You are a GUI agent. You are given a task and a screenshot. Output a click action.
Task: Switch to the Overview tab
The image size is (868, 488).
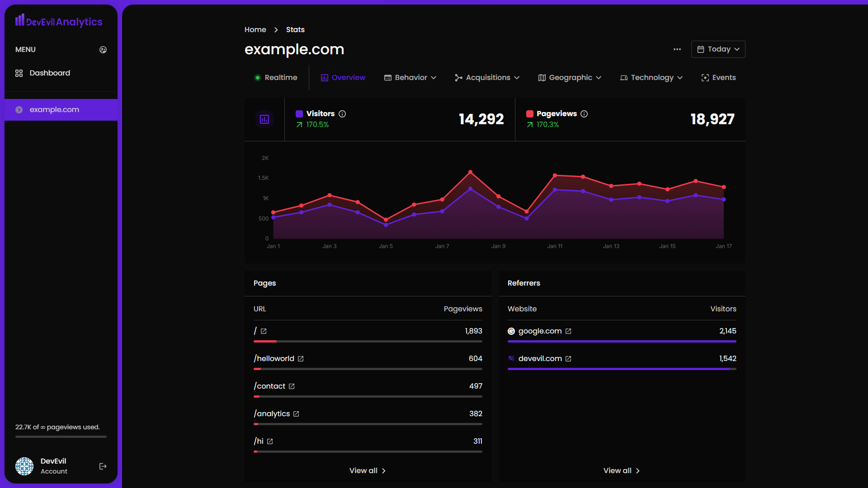(x=343, y=77)
